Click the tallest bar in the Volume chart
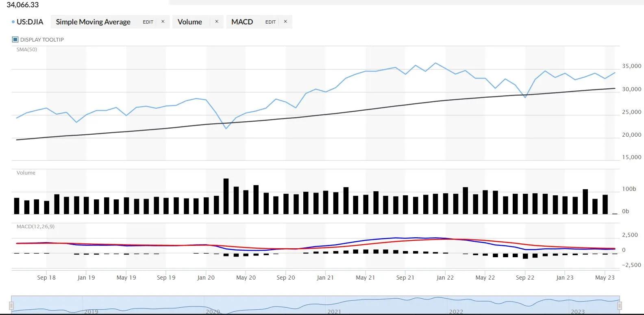Image resolution: width=644 pixels, height=315 pixels. (x=226, y=196)
